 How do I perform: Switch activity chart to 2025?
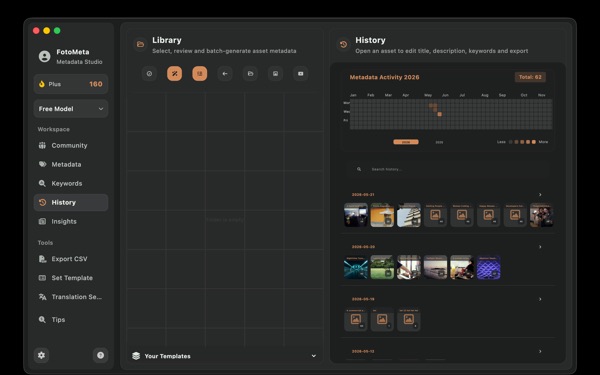tap(439, 142)
